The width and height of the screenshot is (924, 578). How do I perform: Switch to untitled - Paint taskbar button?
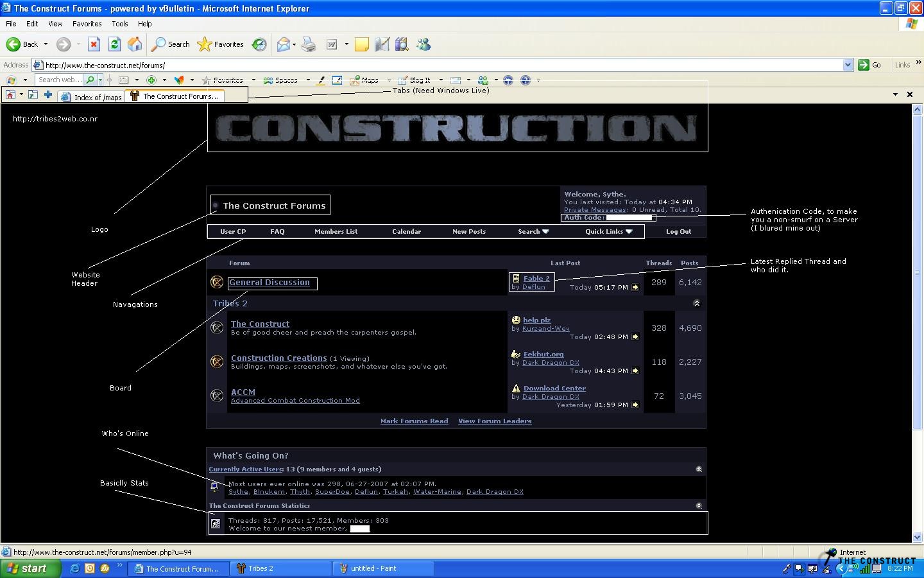[383, 568]
